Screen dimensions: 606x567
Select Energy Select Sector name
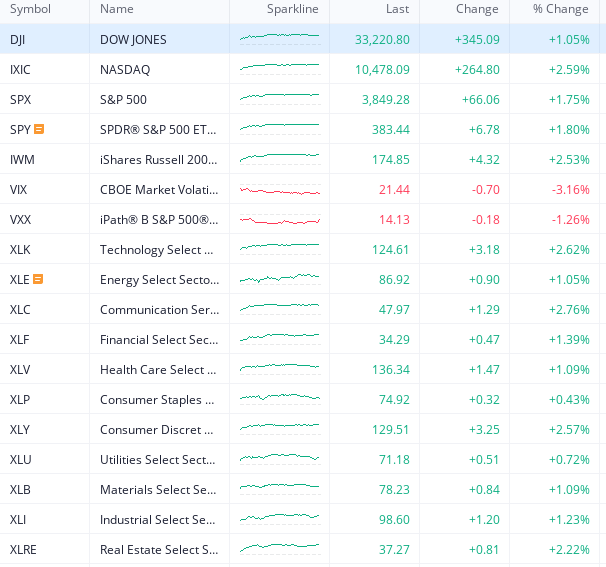click(x=159, y=279)
